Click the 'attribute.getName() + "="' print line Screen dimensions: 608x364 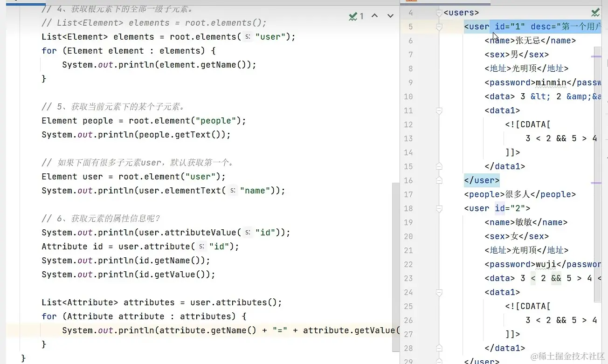230,330
